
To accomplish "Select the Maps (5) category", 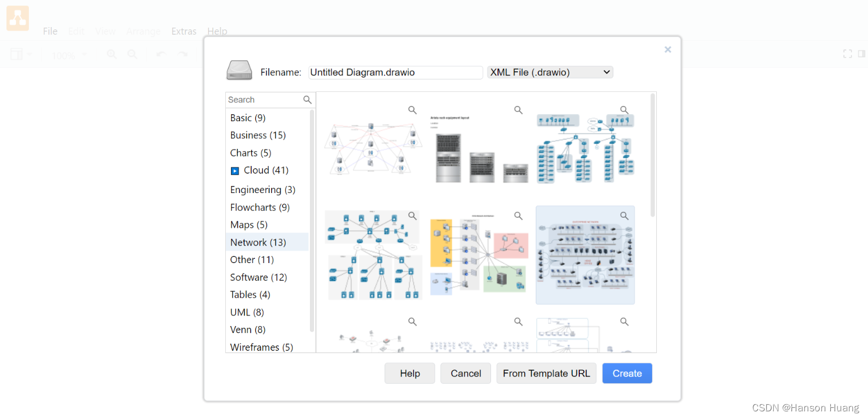I will point(267,225).
